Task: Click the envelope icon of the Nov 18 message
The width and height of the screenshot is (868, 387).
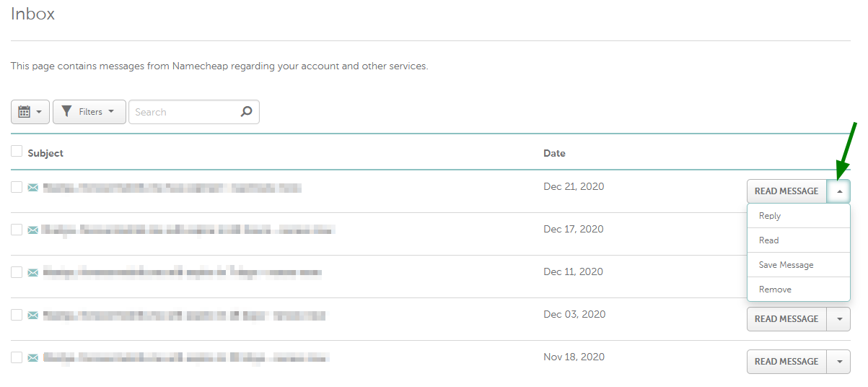Action: [32, 358]
